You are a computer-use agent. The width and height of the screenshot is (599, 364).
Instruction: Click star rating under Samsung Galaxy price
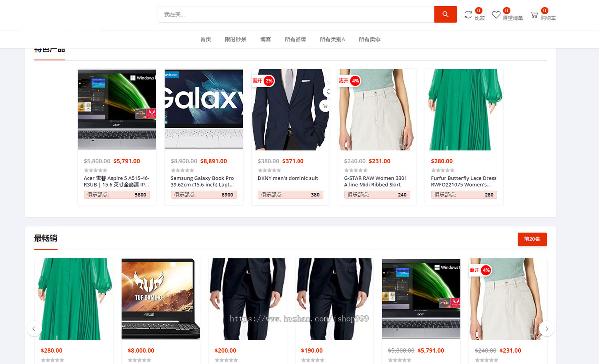click(182, 170)
